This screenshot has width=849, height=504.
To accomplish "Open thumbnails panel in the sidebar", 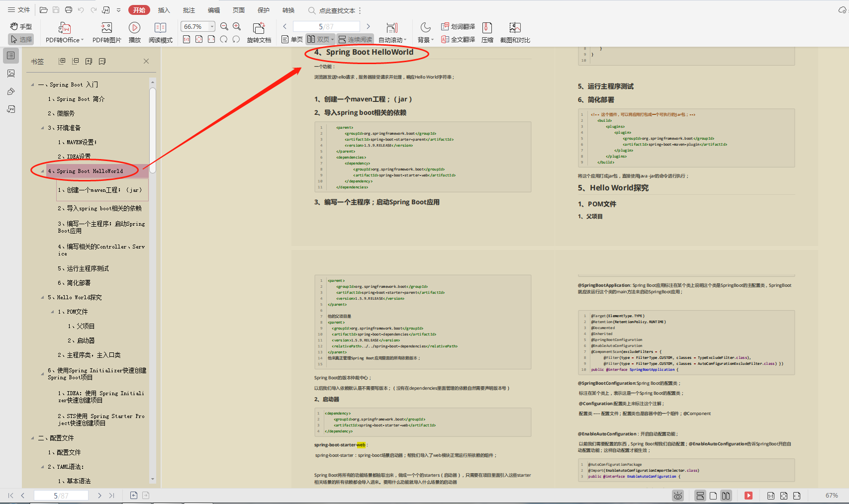I will click(x=11, y=74).
